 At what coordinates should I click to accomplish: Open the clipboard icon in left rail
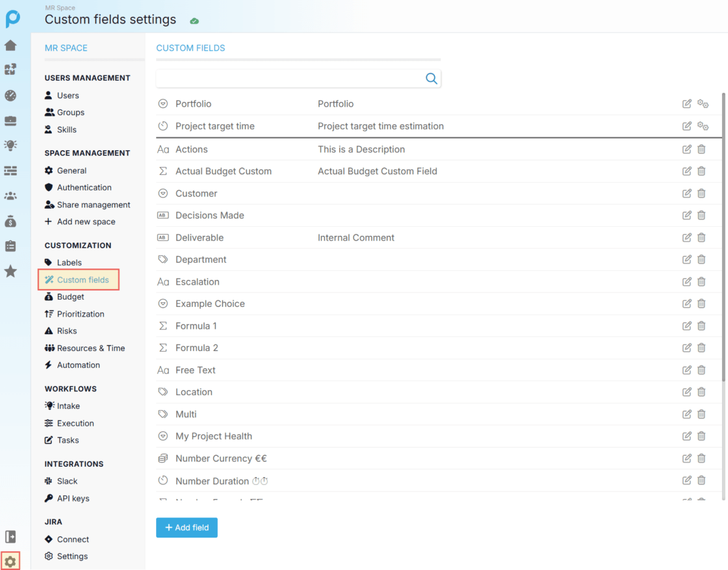pyautogui.click(x=10, y=246)
